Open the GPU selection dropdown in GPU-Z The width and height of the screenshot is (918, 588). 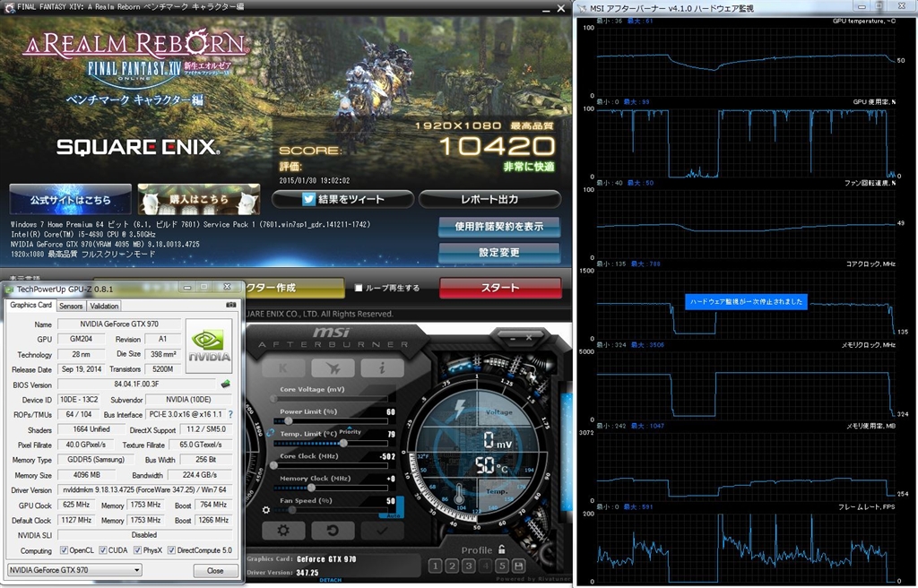point(75,570)
